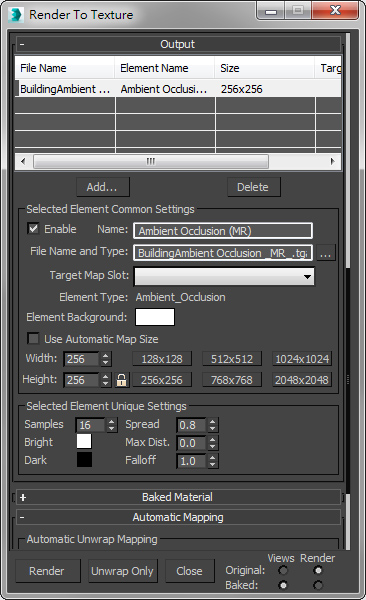The width and height of the screenshot is (366, 600).
Task: Click the File Name column header
Action: click(65, 68)
